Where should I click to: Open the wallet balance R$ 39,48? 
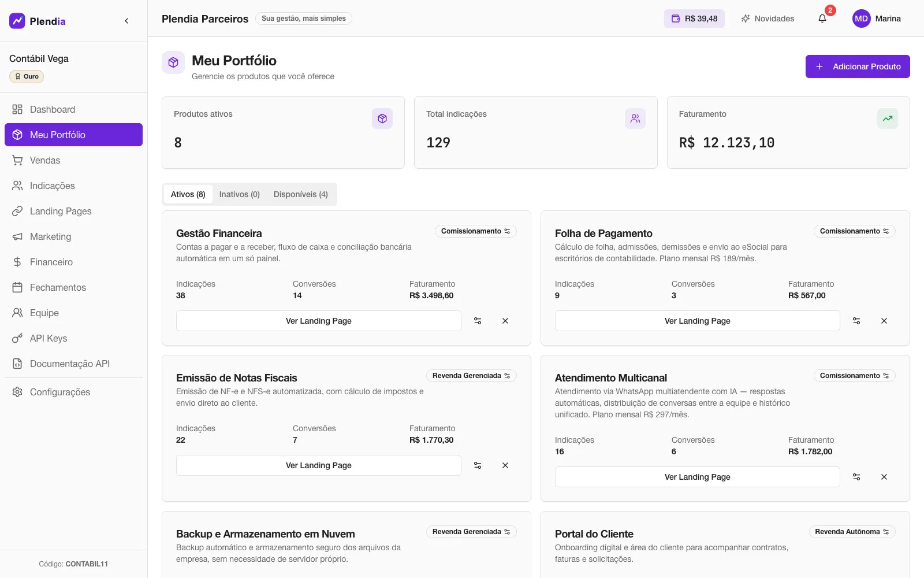coord(694,18)
